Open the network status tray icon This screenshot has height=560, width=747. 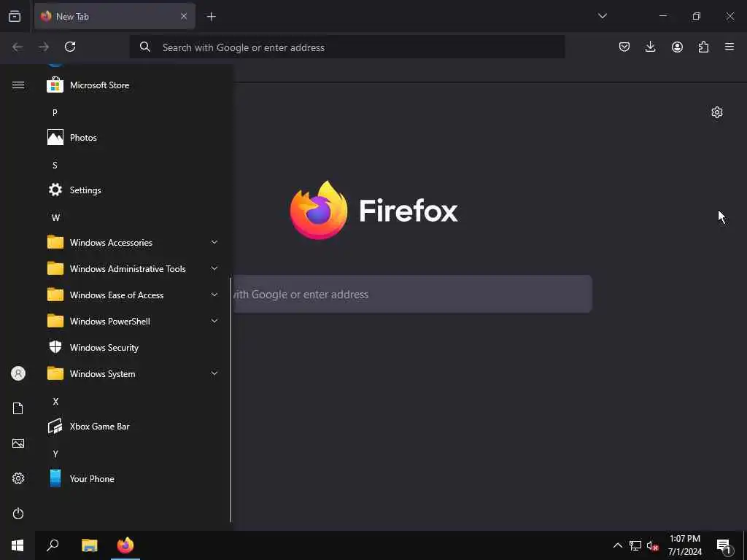coord(635,545)
